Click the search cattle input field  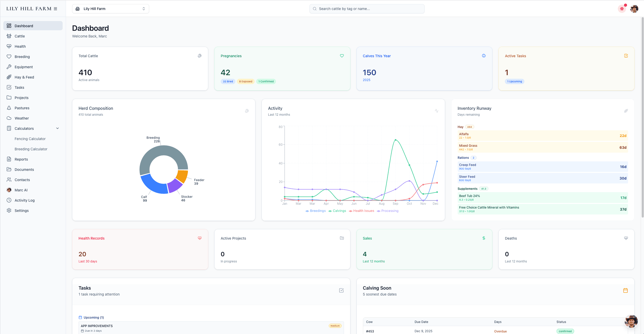tap(367, 8)
